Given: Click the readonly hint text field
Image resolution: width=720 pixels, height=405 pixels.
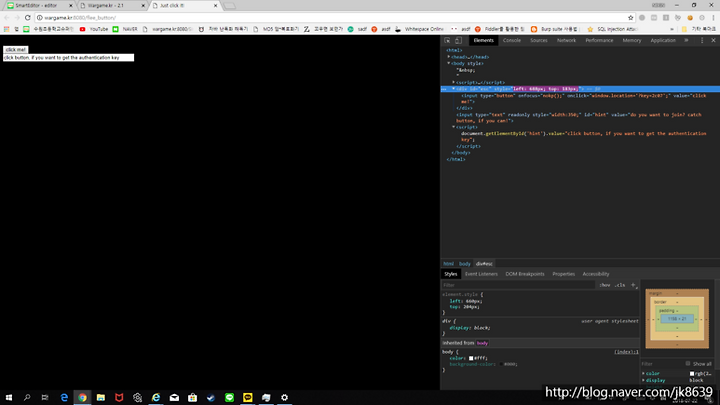Looking at the screenshot, I should (68, 58).
